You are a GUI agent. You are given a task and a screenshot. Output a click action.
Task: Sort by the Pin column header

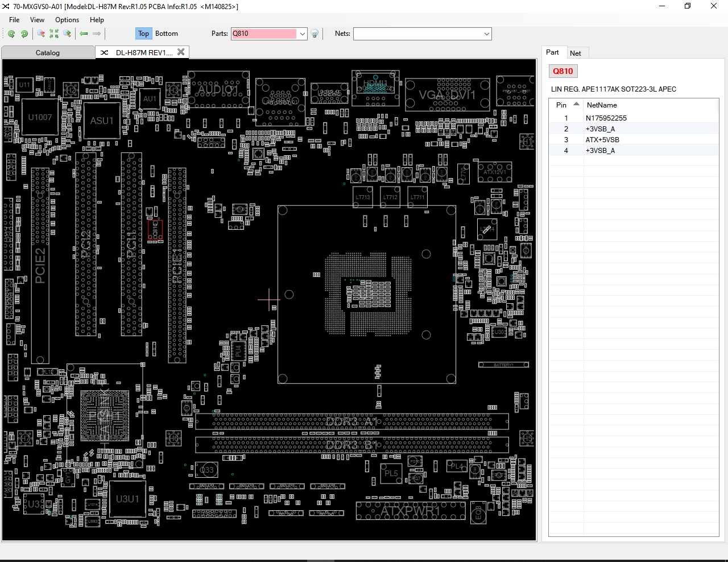pyautogui.click(x=561, y=105)
